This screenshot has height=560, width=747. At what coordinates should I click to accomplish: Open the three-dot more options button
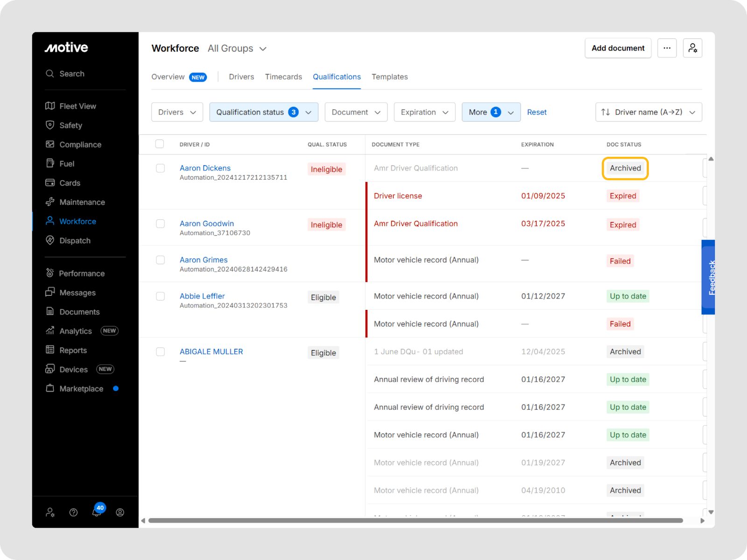pos(667,48)
